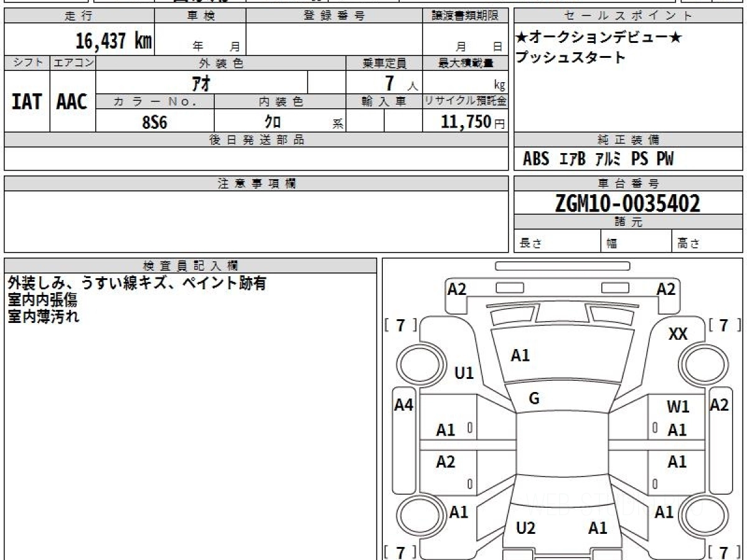747x560 pixels.
Task: Click the U2 dent mark on the diagram
Action: 526,528
